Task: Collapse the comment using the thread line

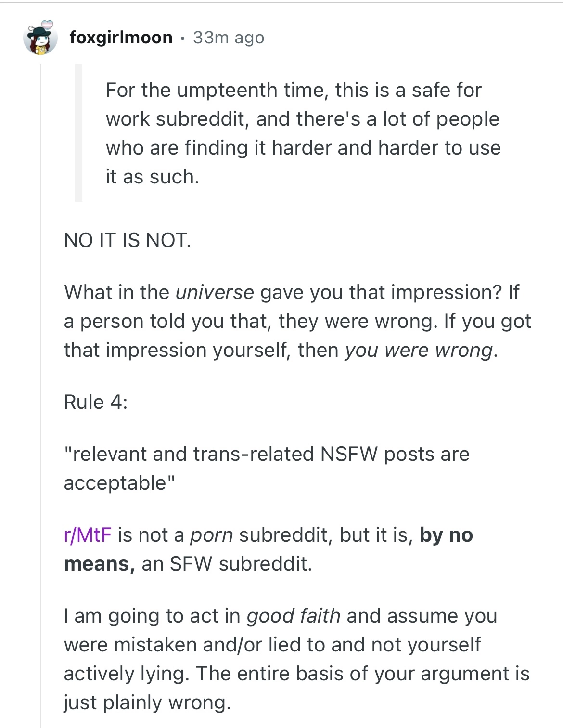Action: [x=41, y=385]
